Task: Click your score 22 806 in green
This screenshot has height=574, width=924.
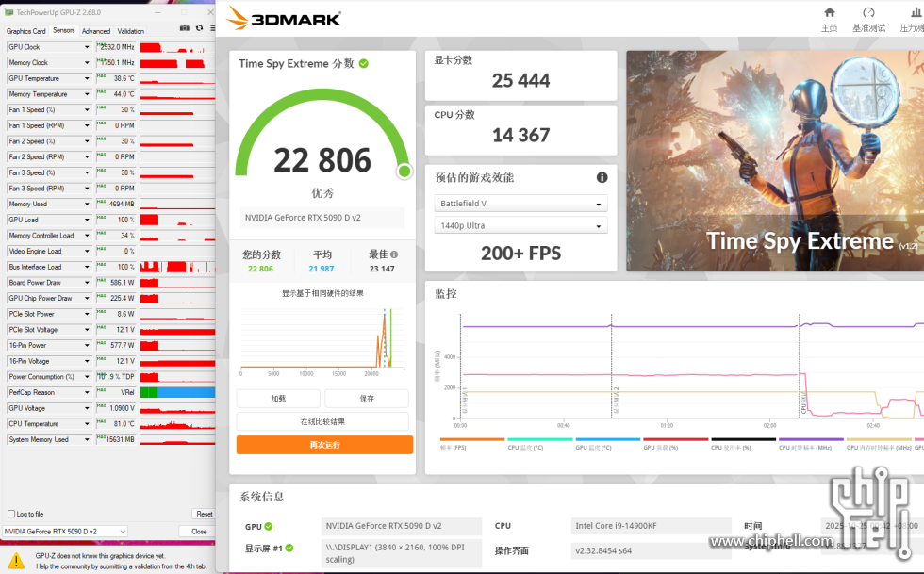Action: (260, 269)
